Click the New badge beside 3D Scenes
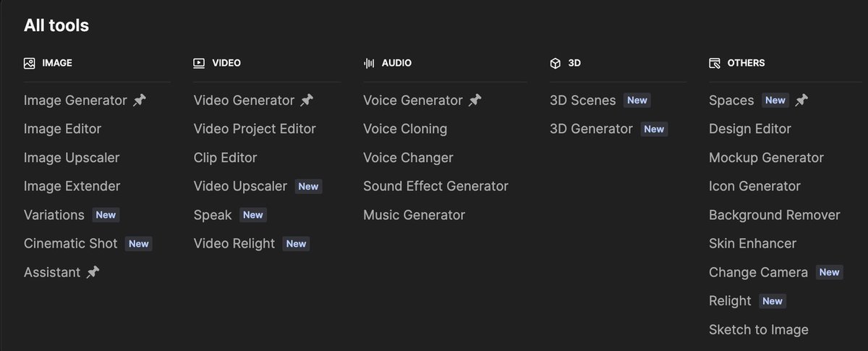 pyautogui.click(x=637, y=101)
